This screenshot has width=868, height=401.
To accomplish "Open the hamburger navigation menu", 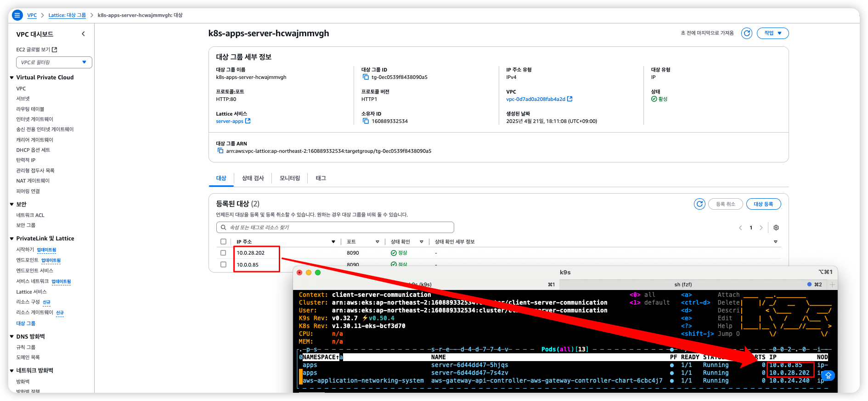I will click(x=17, y=15).
